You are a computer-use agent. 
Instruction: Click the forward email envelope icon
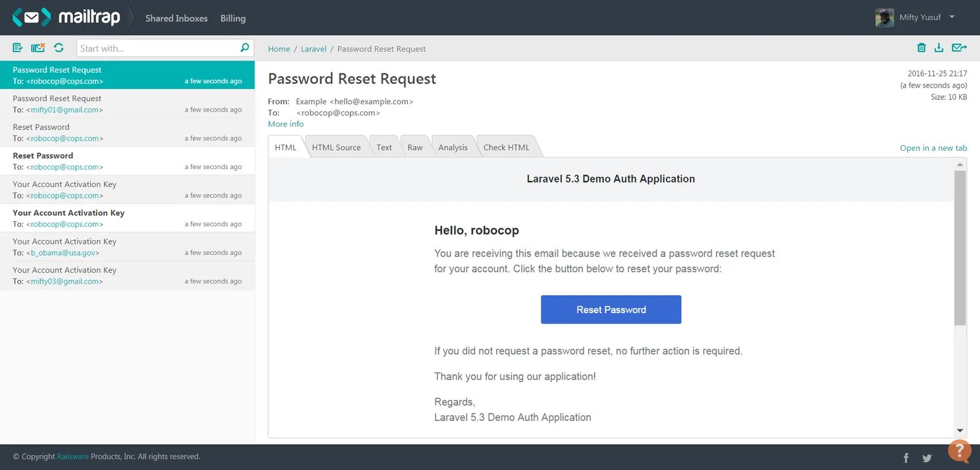[x=959, y=48]
